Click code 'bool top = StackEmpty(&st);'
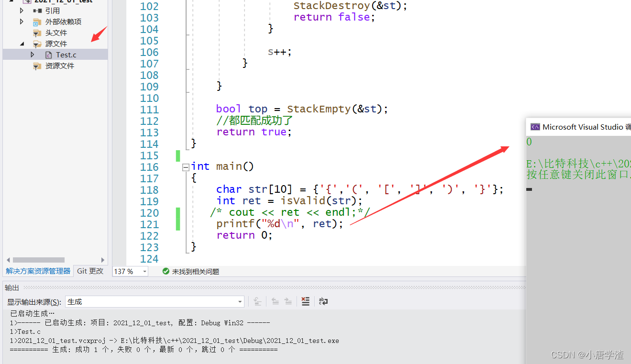Screen dimensions: 631x364 click(x=302, y=109)
